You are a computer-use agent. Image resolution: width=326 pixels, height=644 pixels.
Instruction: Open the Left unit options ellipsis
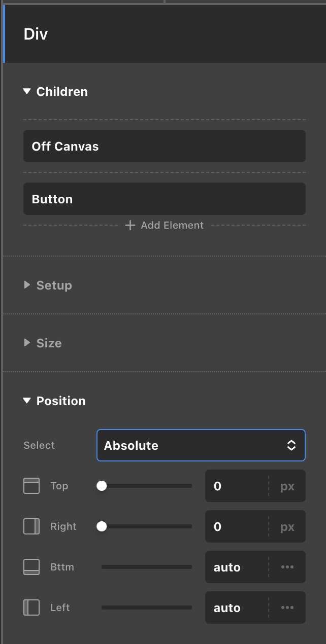pos(287,607)
